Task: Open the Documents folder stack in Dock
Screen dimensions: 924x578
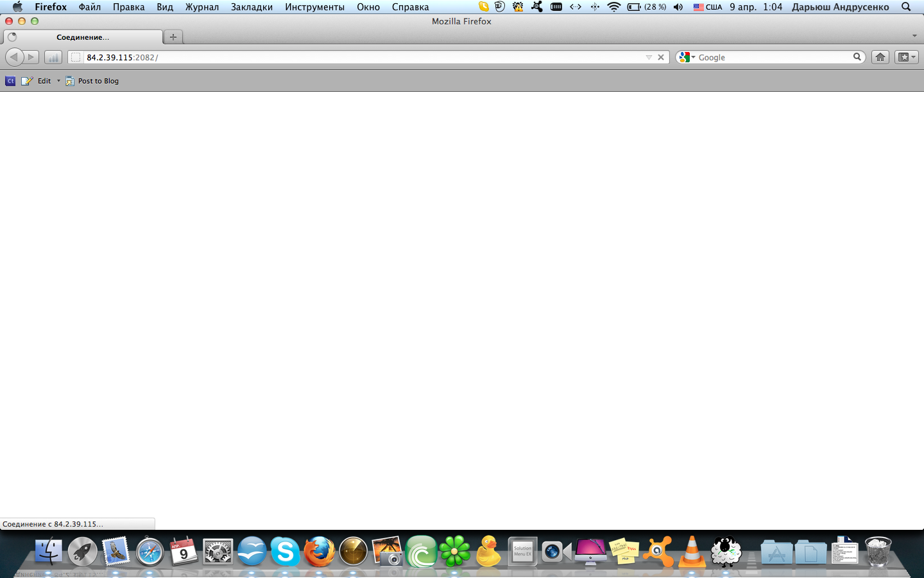Action: [x=810, y=552]
